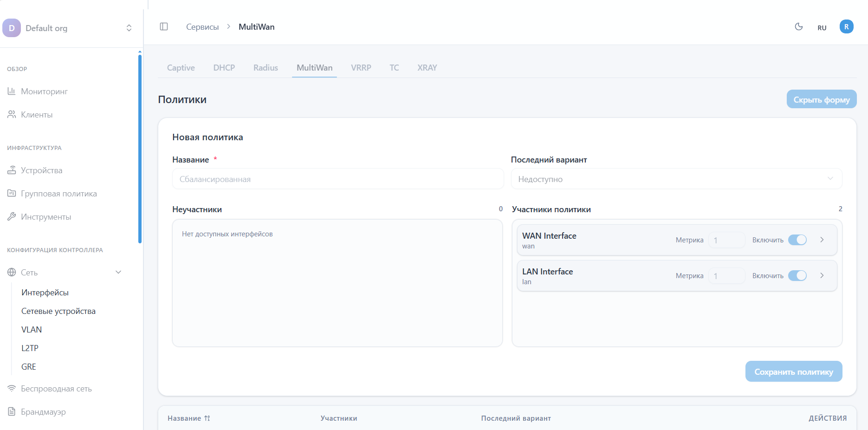The width and height of the screenshot is (868, 430).
Task: Switch to the DHCP tab
Action: point(224,68)
